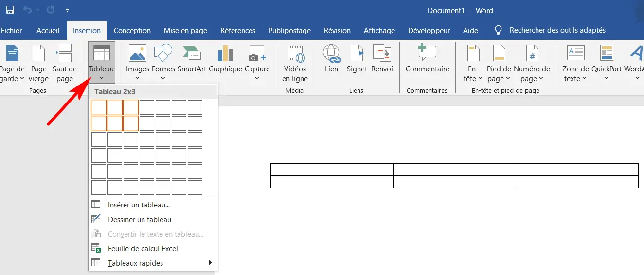Open the Fichier tab

pyautogui.click(x=12, y=30)
